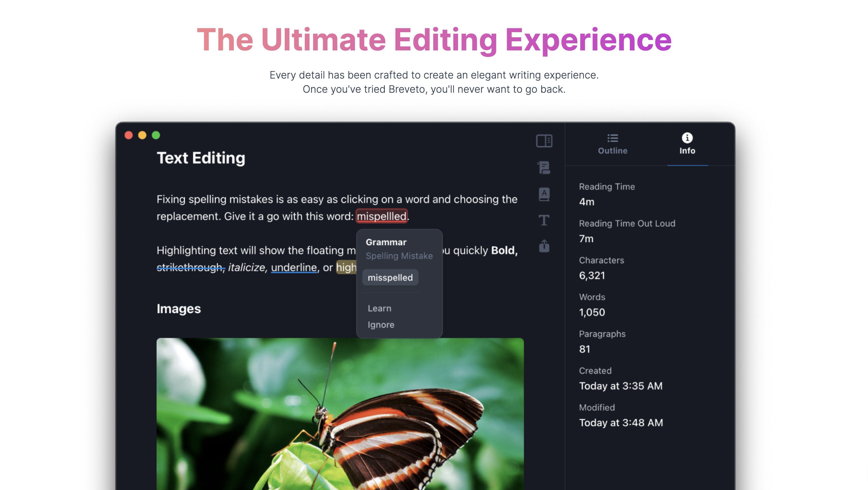Click the 'Spelling Mistake' label

pyautogui.click(x=399, y=256)
